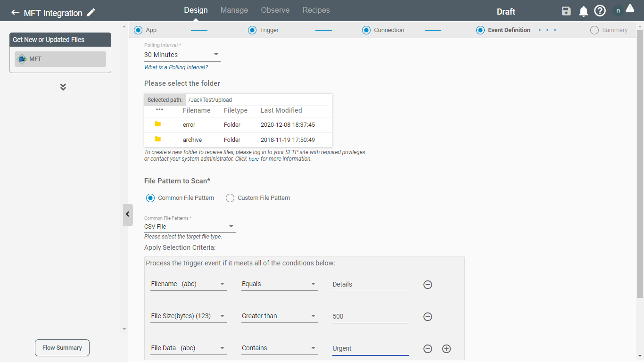Click the Urgent value input field
644x362 pixels.
pos(371,349)
